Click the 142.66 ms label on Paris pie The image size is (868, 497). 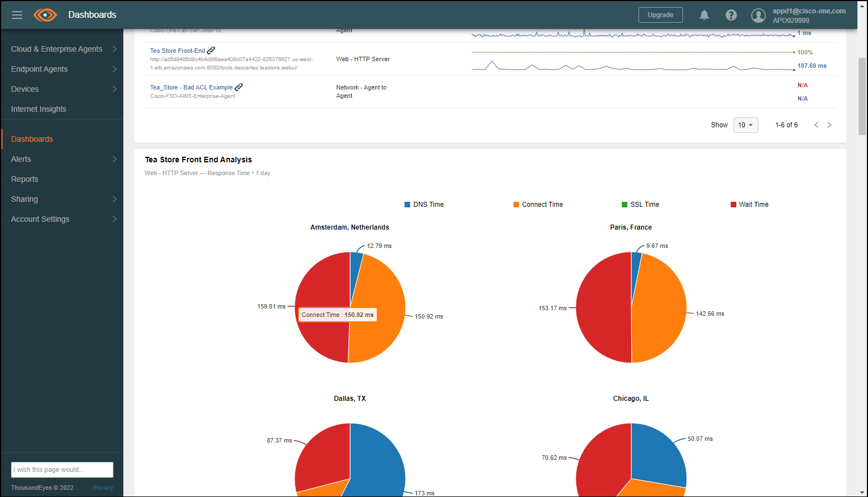click(x=710, y=314)
